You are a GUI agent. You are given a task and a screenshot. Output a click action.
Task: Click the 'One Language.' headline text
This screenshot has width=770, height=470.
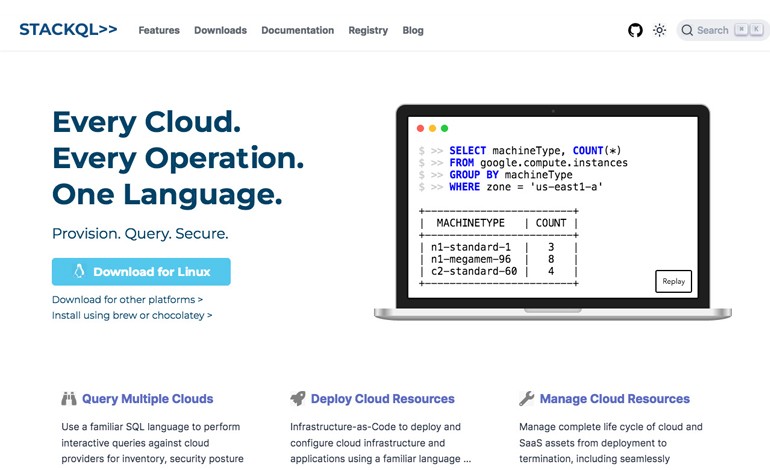(167, 195)
